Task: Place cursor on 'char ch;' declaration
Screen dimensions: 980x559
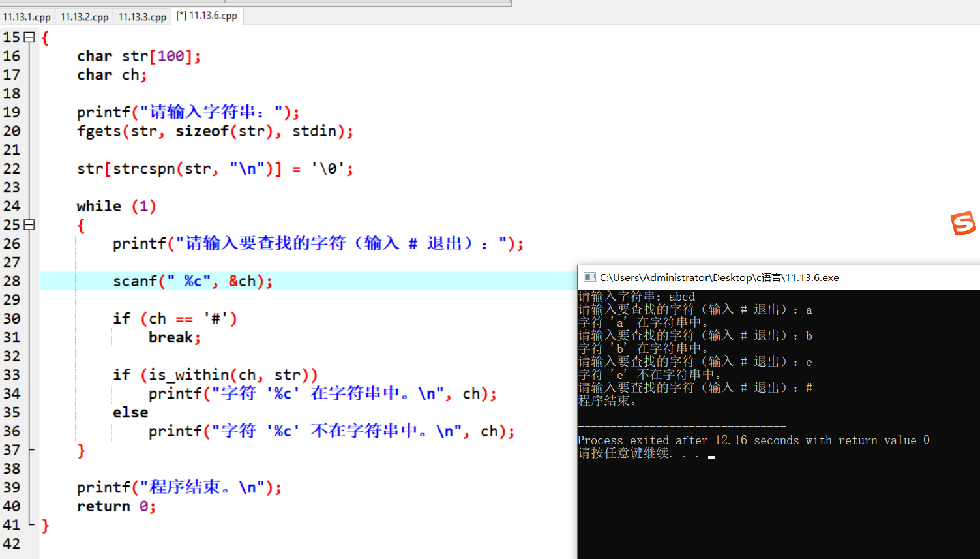Action: (x=112, y=76)
